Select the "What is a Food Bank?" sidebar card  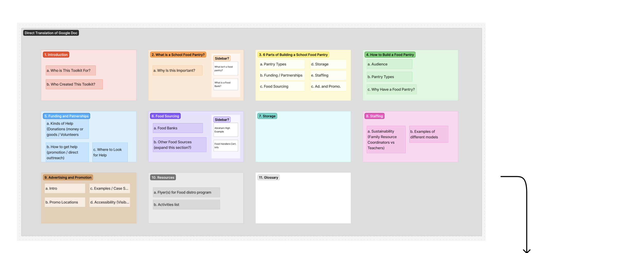[226, 84]
